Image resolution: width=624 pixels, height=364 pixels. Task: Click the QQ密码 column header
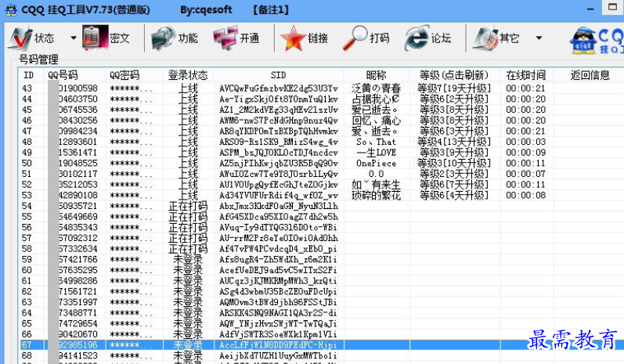click(x=124, y=75)
